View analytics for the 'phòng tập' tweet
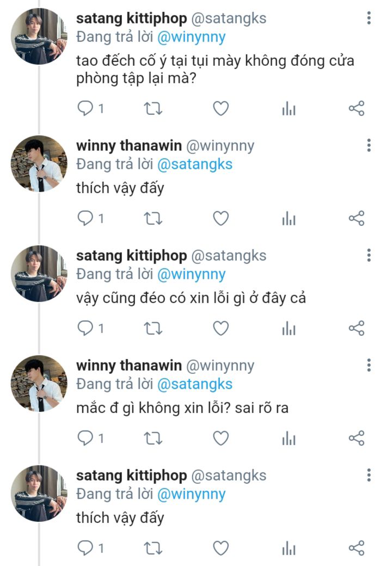 pyautogui.click(x=289, y=109)
